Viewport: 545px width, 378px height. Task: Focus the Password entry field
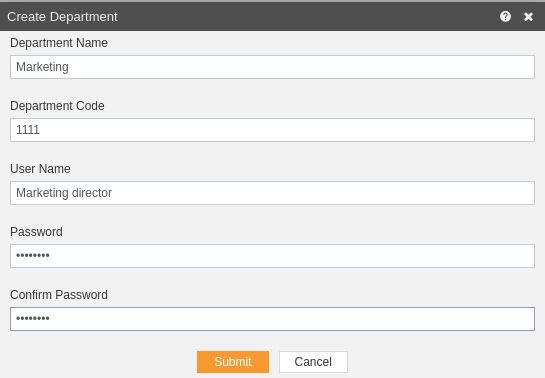coord(272,256)
